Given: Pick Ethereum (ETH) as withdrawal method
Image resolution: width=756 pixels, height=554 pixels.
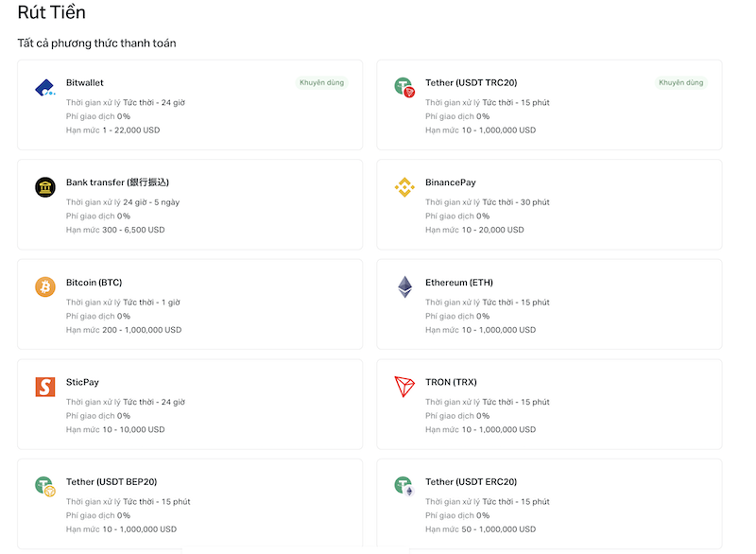Looking at the screenshot, I should point(458,283).
